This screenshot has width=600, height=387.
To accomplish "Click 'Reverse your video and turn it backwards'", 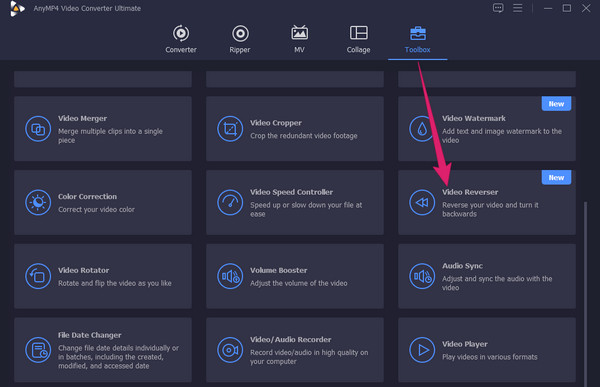I will 490,209.
